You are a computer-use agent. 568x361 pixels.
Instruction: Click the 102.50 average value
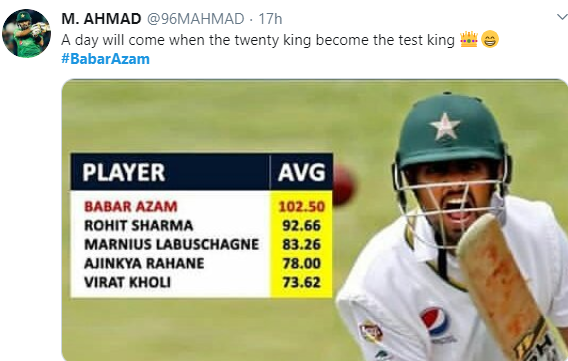pyautogui.click(x=302, y=207)
